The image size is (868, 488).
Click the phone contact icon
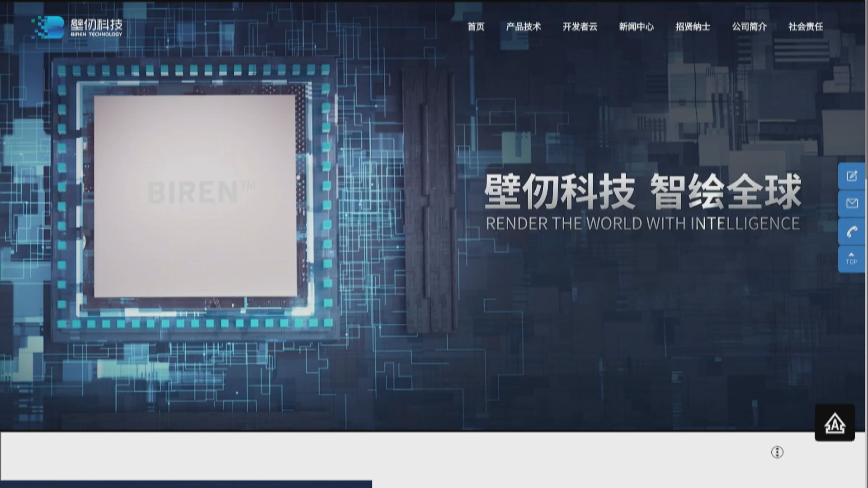click(852, 231)
